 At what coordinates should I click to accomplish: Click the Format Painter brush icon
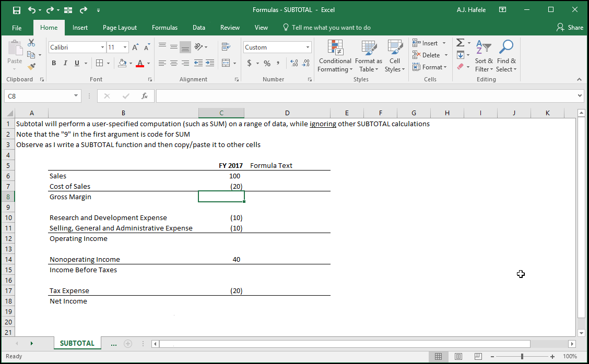pyautogui.click(x=31, y=67)
